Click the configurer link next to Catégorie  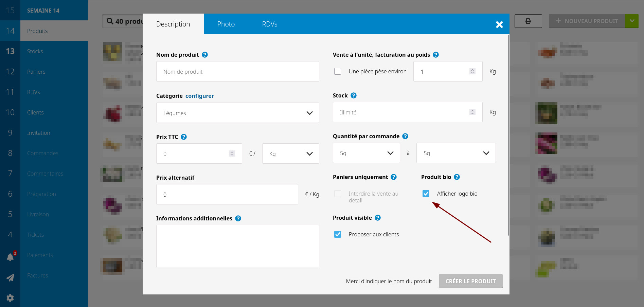[x=200, y=96]
